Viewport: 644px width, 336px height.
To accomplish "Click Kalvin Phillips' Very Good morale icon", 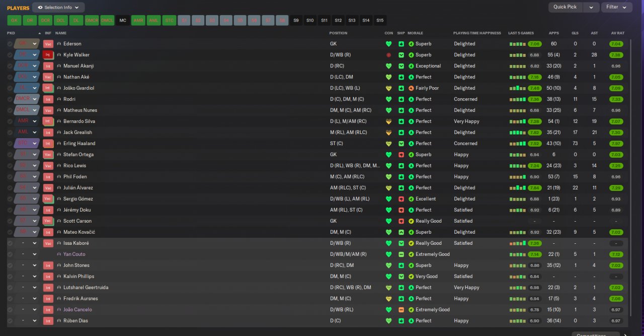I will coord(411,277).
